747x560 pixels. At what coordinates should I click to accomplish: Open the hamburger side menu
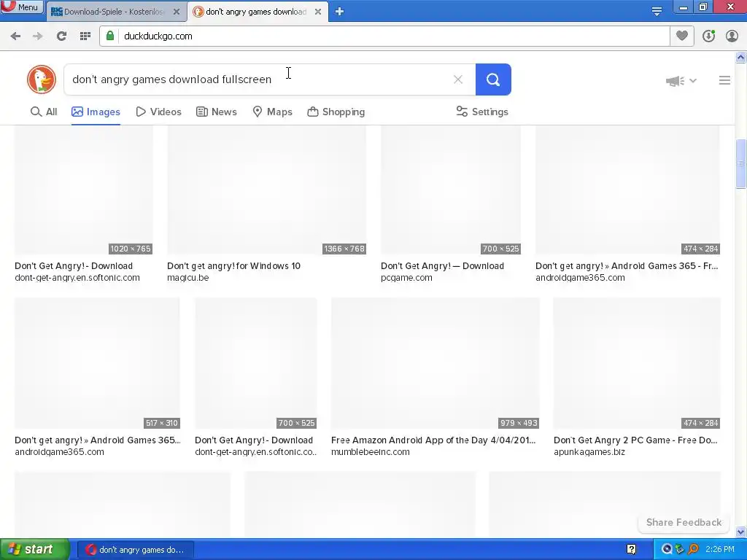pos(724,80)
